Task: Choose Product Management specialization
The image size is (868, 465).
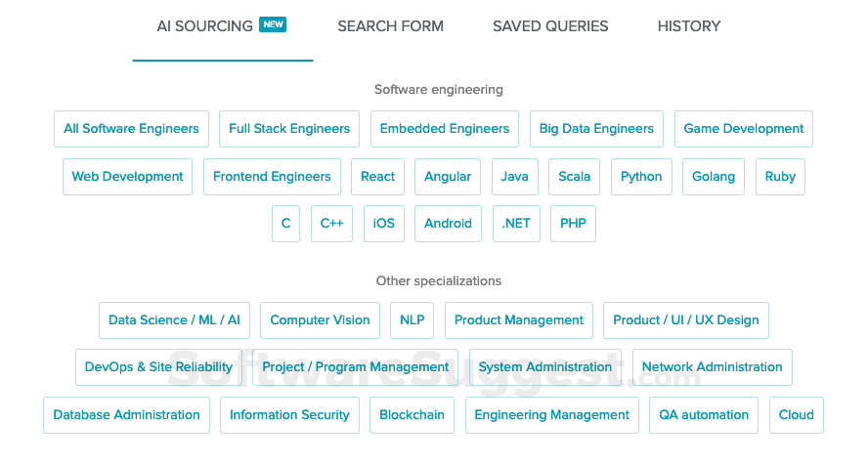Action: [519, 320]
